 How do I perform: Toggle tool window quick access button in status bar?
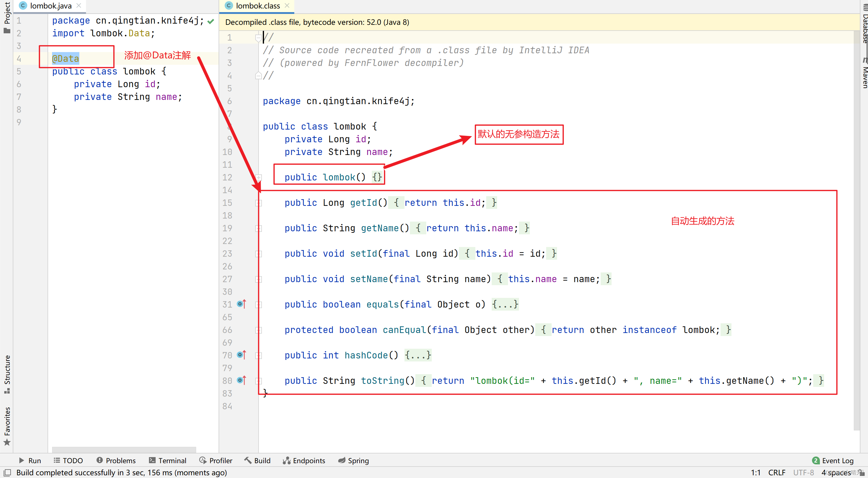(7, 472)
